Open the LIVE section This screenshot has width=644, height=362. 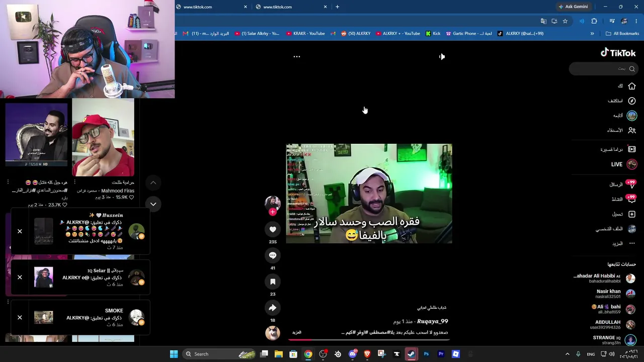point(624,164)
